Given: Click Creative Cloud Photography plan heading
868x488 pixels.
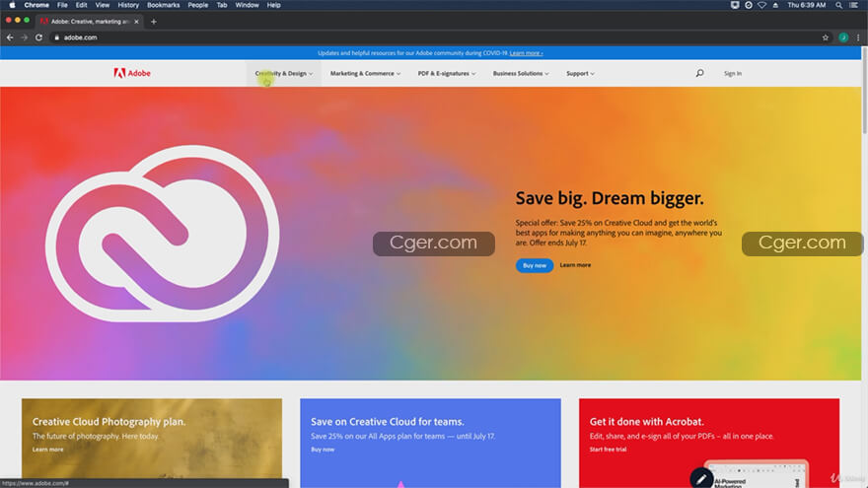Looking at the screenshot, I should pos(109,422).
